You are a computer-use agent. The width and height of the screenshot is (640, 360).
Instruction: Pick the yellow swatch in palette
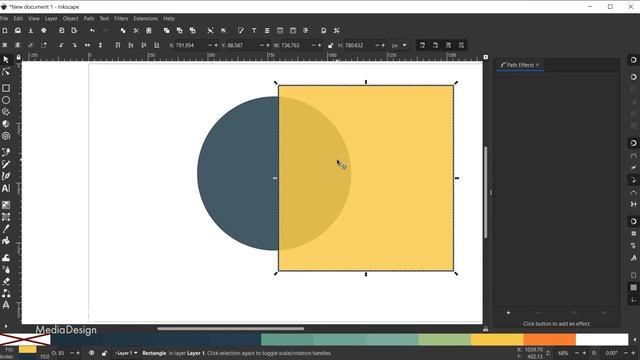click(497, 340)
